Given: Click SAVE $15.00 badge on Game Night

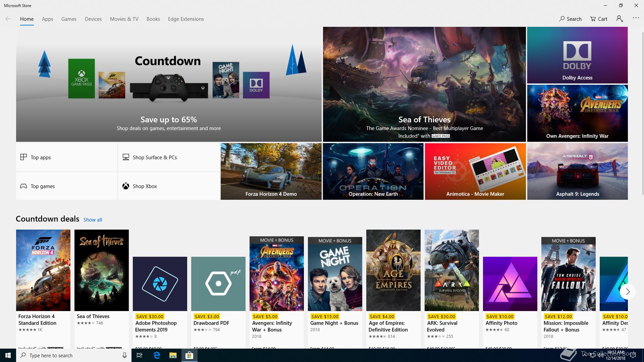Looking at the screenshot, I should (x=325, y=316).
